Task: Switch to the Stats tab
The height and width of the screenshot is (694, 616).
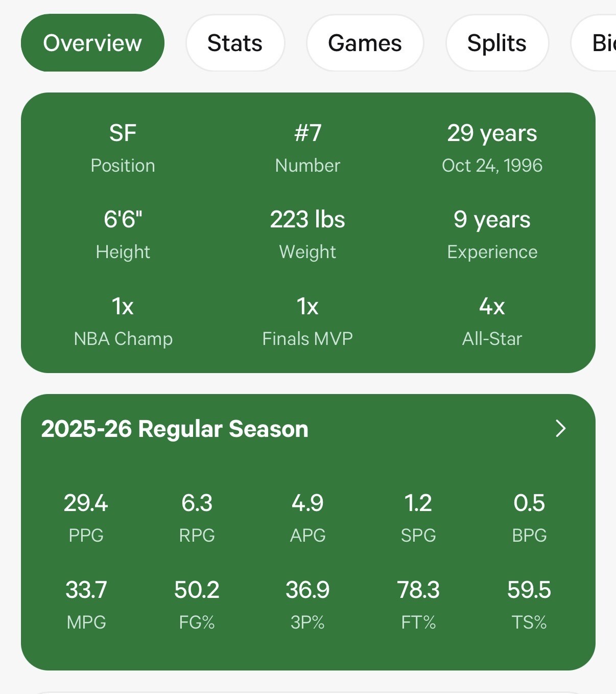Action: coord(235,43)
